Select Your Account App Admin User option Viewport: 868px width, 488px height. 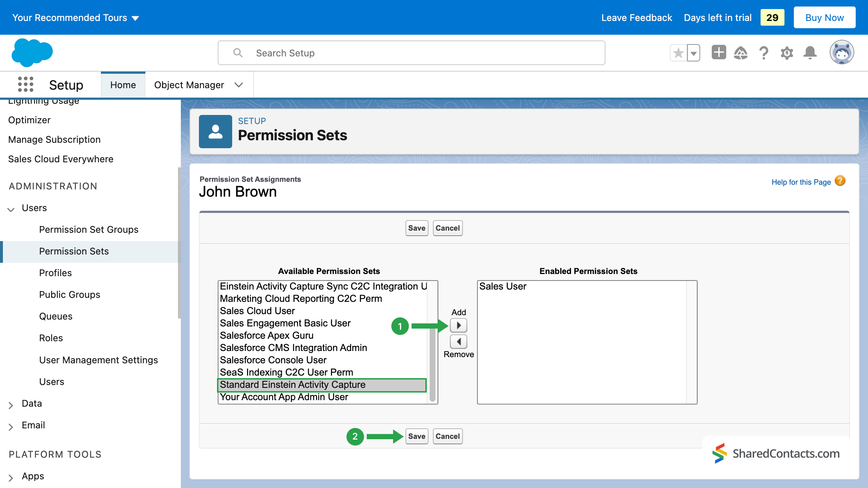323,397
